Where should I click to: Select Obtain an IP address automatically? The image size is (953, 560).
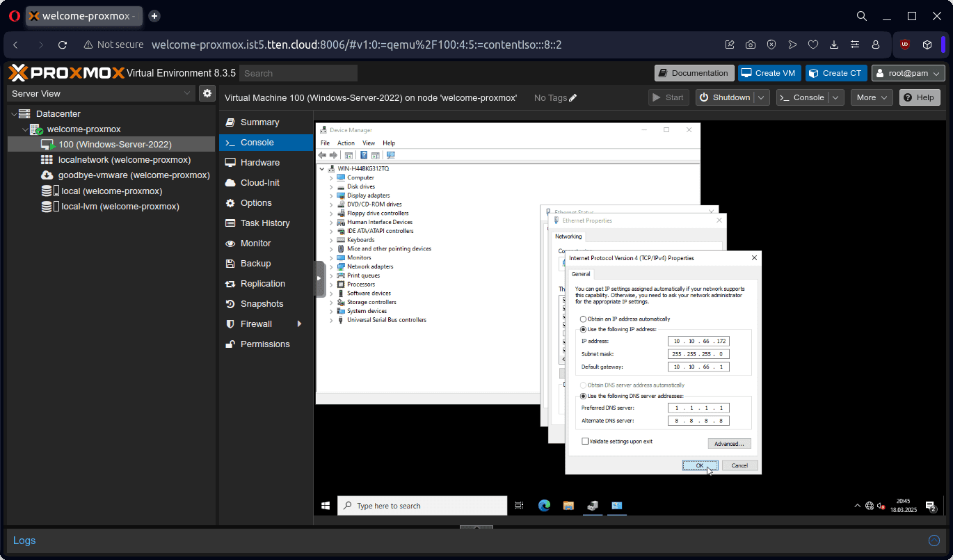coord(584,319)
